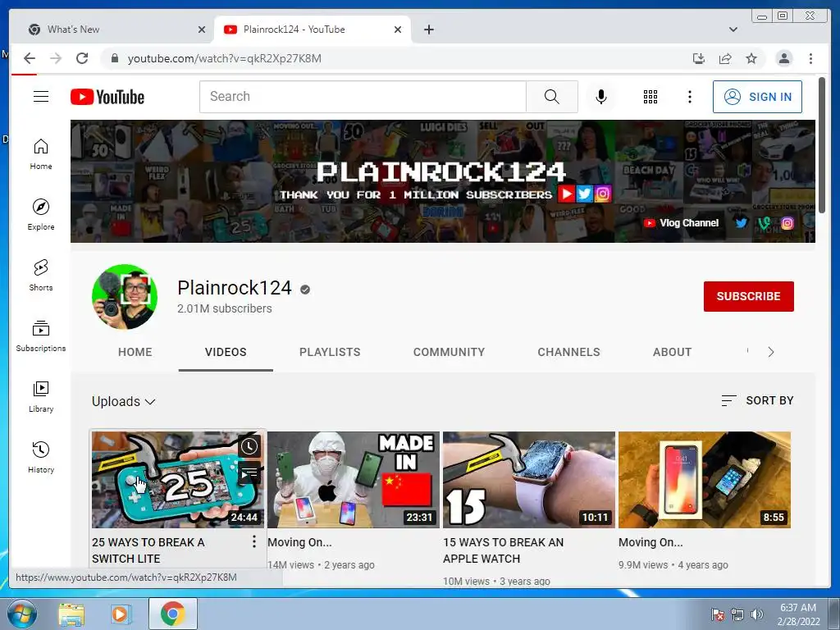Image resolution: width=840 pixels, height=630 pixels.
Task: Click the Action Center flag tray icon
Action: point(717,614)
